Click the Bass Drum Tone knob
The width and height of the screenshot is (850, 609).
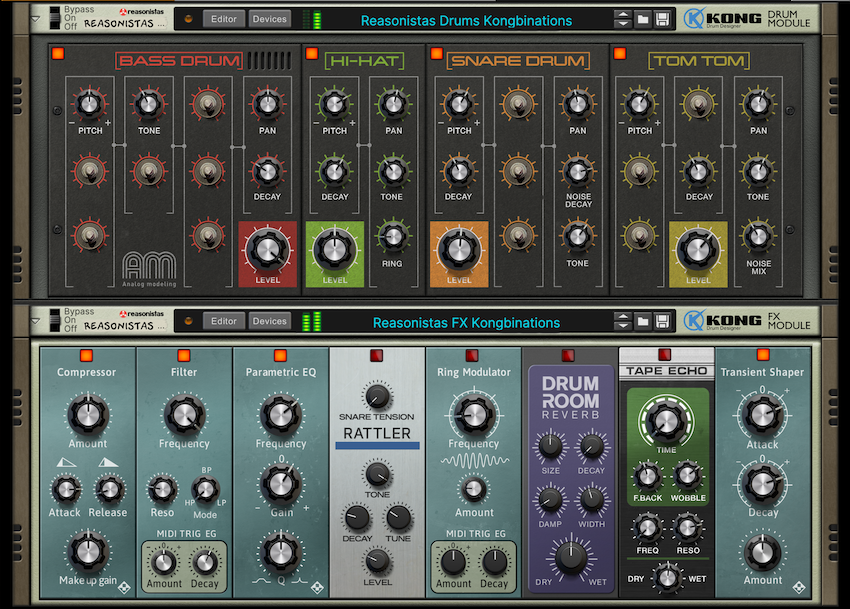pyautogui.click(x=149, y=104)
